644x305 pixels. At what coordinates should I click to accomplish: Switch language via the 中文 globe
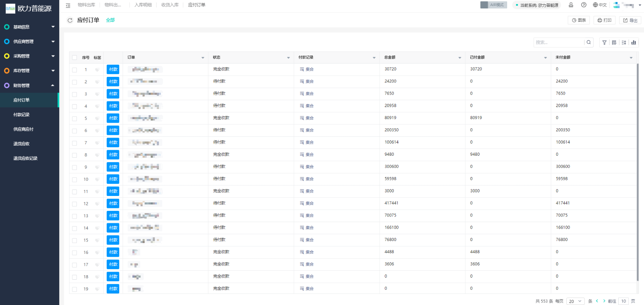(x=600, y=5)
